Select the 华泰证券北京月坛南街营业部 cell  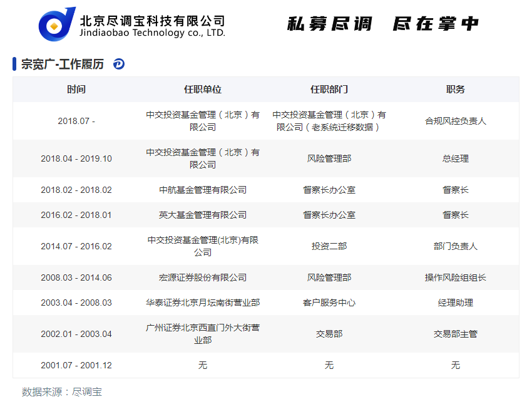tap(203, 303)
